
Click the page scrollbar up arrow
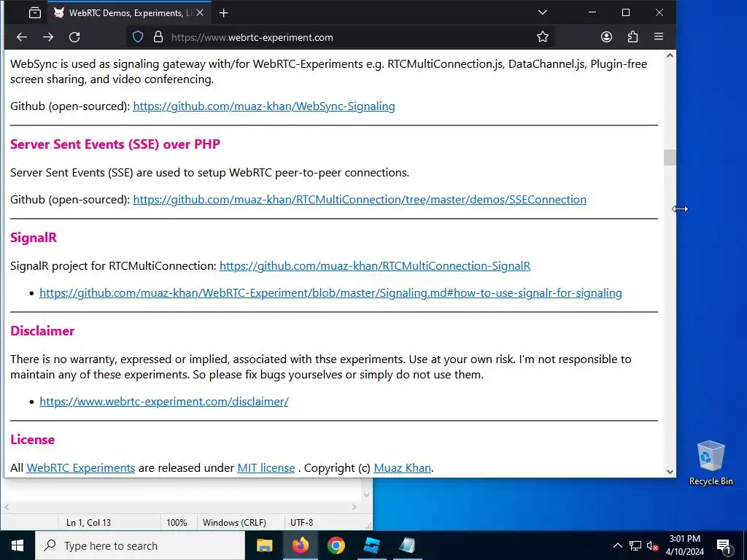[670, 55]
